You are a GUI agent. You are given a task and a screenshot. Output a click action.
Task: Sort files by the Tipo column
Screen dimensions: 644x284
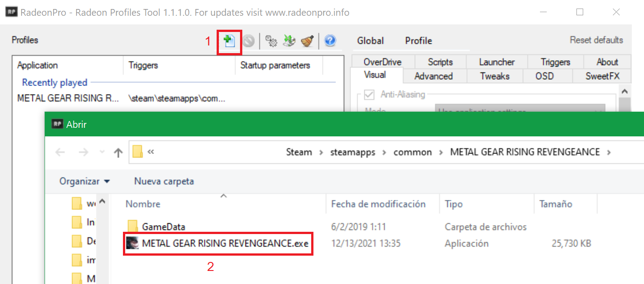(486, 204)
